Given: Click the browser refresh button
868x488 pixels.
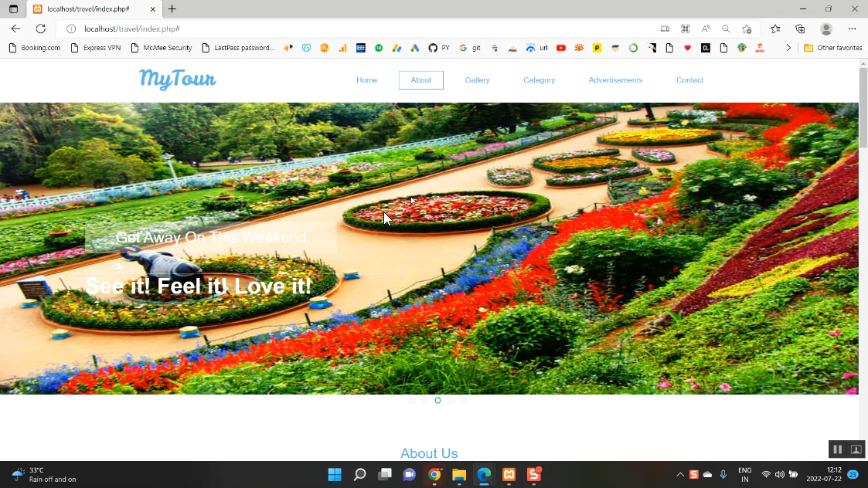Looking at the screenshot, I should click(40, 29).
